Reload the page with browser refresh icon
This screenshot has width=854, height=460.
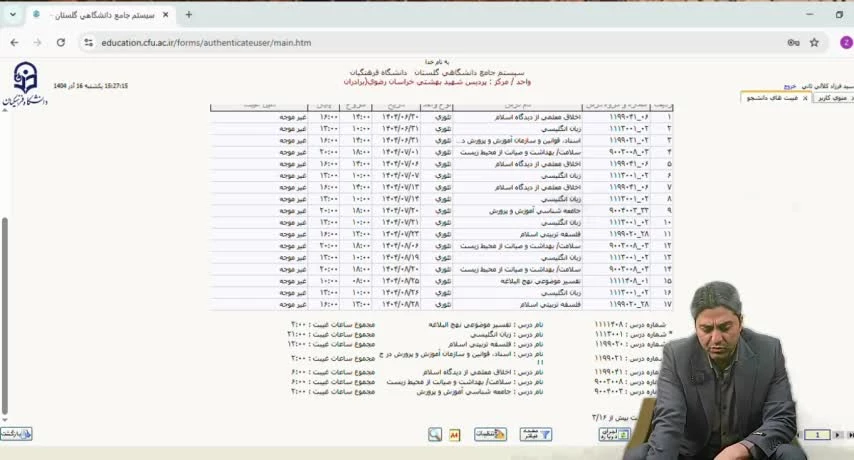tap(61, 43)
